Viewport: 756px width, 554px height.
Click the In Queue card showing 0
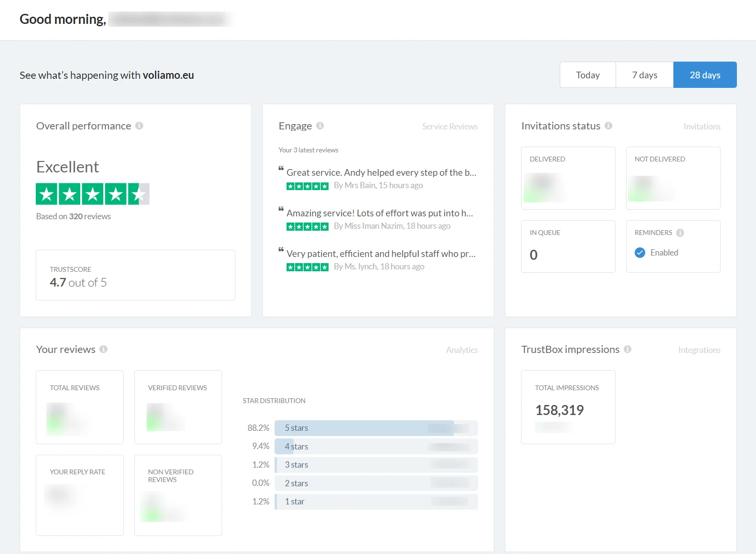tap(568, 246)
